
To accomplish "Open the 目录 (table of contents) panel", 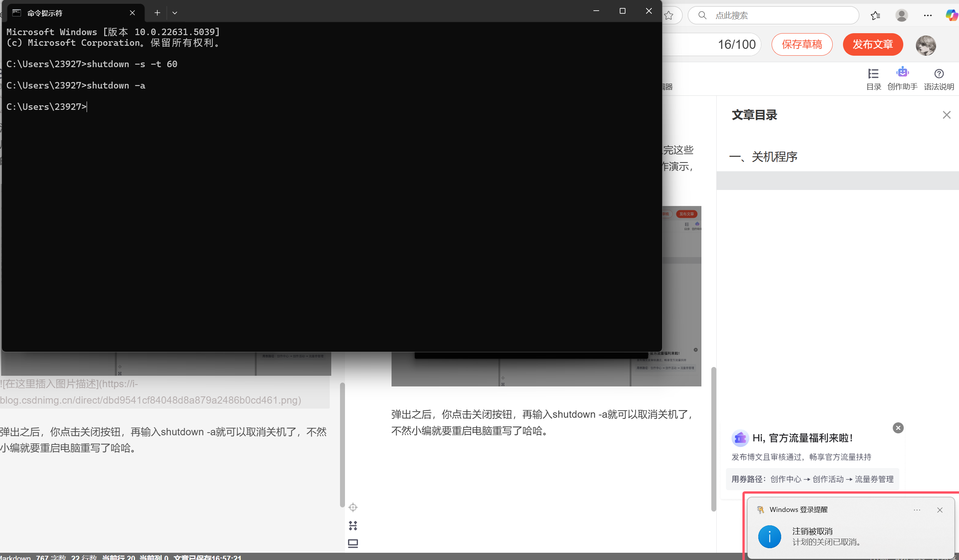I will pyautogui.click(x=874, y=78).
